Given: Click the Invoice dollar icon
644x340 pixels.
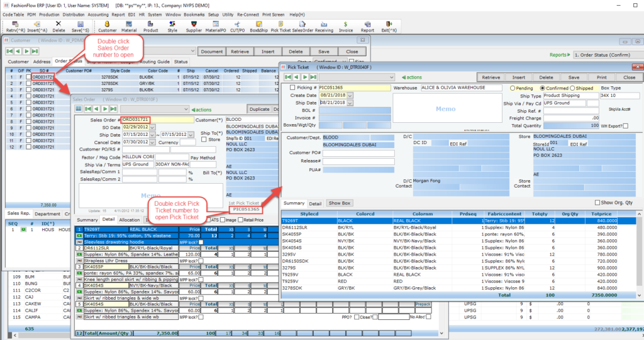Looking at the screenshot, I should [x=346, y=25].
